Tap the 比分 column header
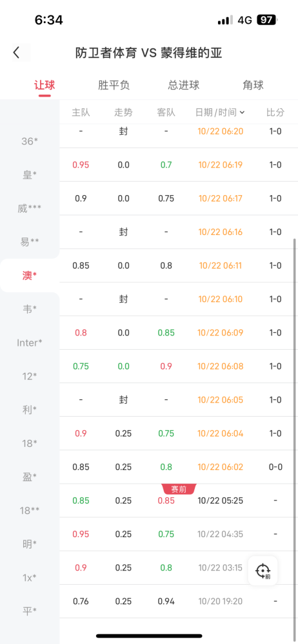This screenshot has width=298, height=644. [x=275, y=112]
